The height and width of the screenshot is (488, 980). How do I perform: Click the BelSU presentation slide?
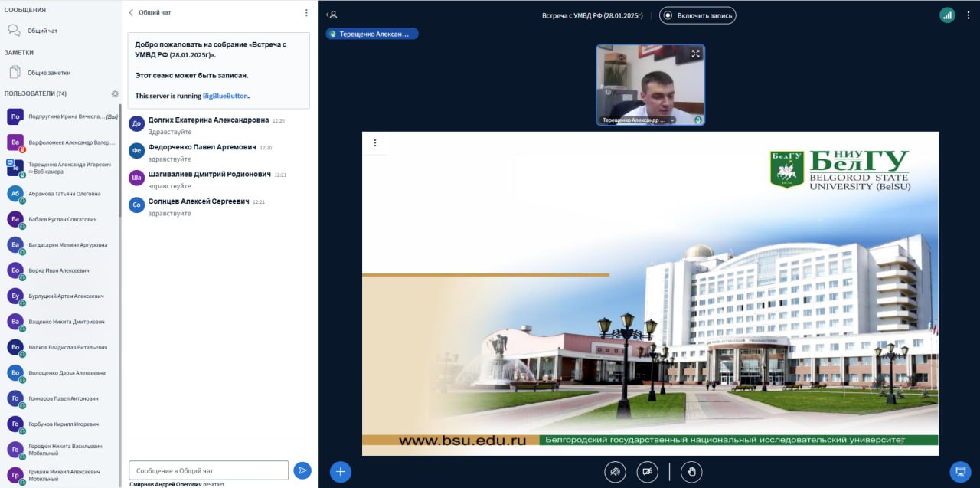click(x=650, y=293)
